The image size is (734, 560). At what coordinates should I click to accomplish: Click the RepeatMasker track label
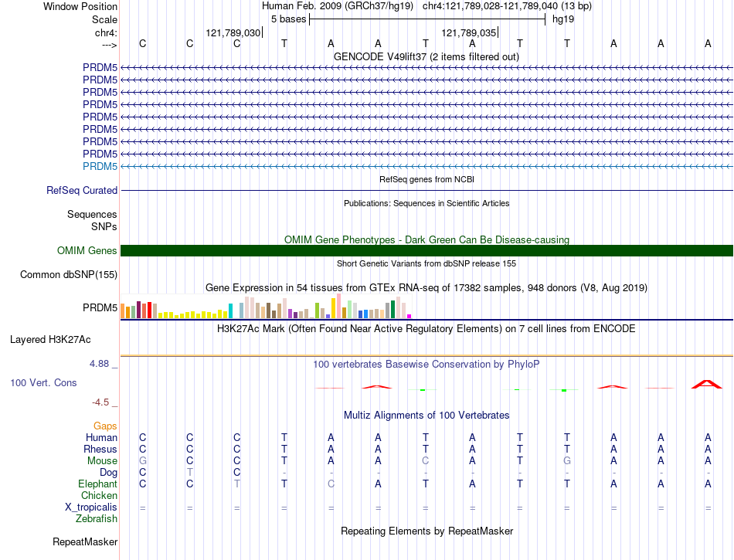[85, 541]
